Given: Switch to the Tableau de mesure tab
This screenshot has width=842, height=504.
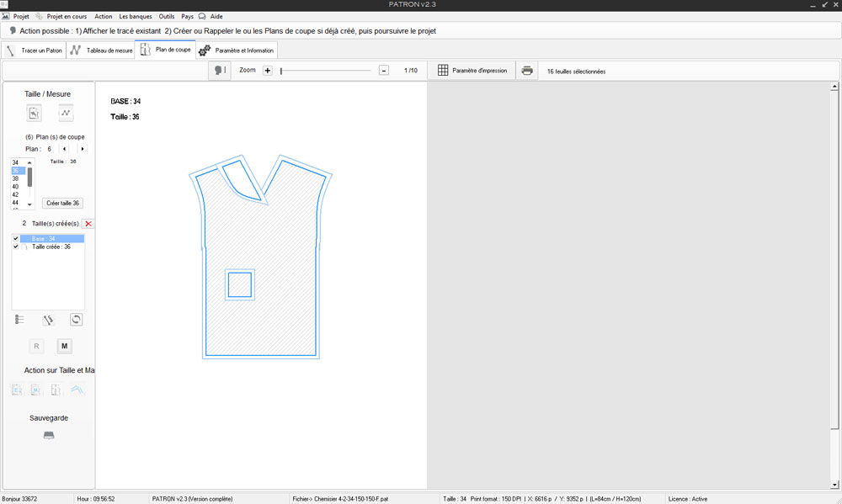Looking at the screenshot, I should pyautogui.click(x=101, y=50).
